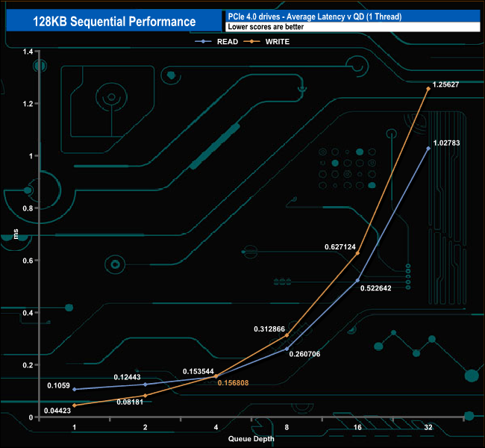Click the write data point at queue depth 32
This screenshot has width=485, height=448.
click(x=428, y=89)
